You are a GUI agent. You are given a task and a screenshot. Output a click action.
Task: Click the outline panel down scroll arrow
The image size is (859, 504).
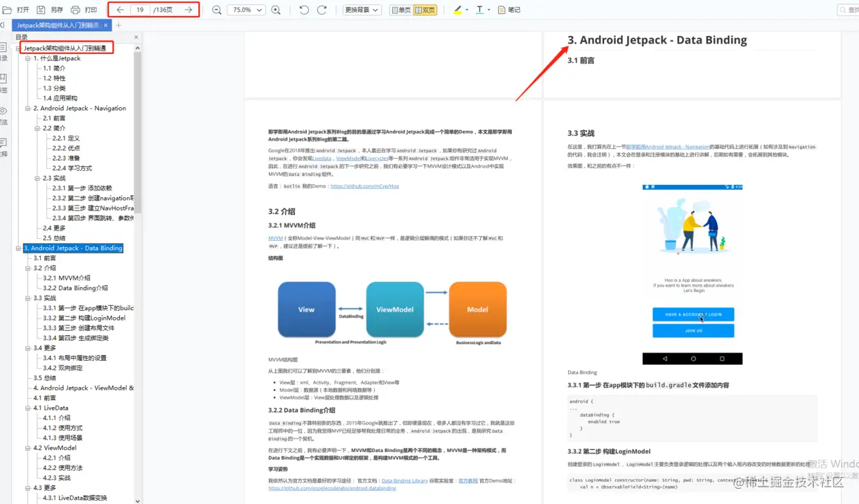[x=137, y=501]
